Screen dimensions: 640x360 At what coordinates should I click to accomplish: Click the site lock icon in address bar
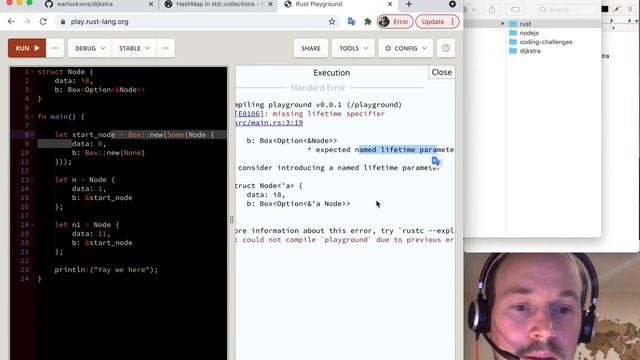62,22
